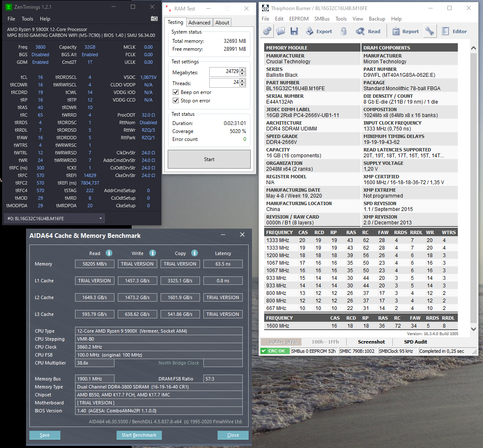Click the 1600 MHz XMP frequency row
Viewport: 483px width, 448px height.
click(361, 326)
